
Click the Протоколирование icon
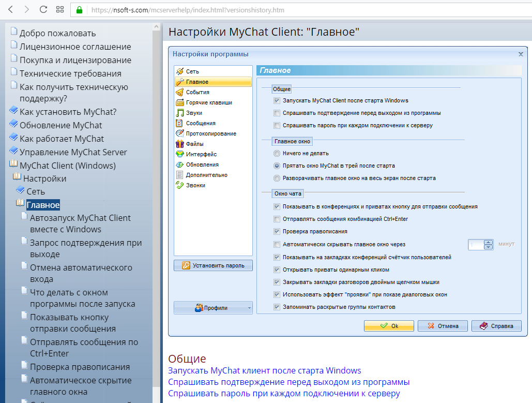point(180,133)
